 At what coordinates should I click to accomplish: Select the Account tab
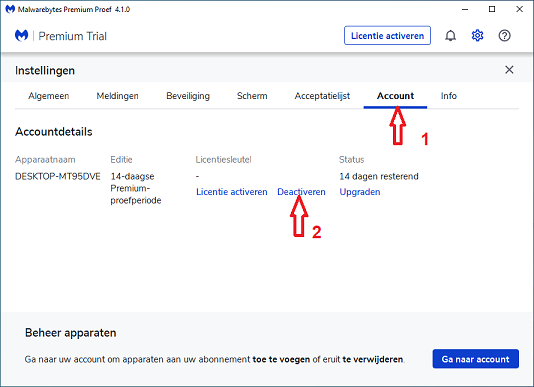click(x=395, y=96)
